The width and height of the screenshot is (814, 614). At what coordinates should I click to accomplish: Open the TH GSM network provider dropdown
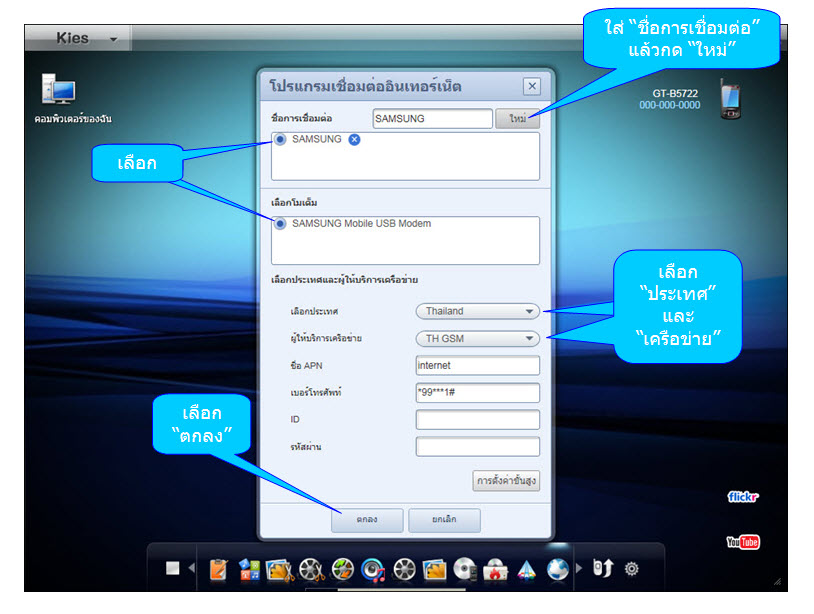click(478, 338)
